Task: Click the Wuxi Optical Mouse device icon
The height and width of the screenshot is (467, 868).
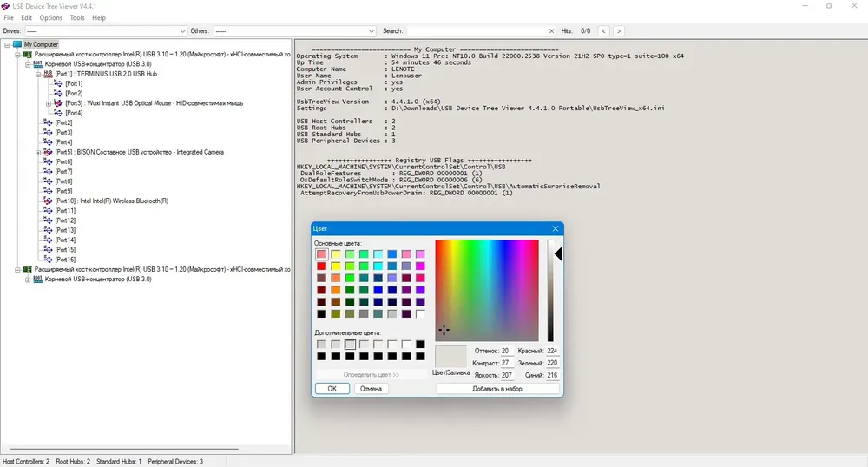Action: tap(59, 103)
